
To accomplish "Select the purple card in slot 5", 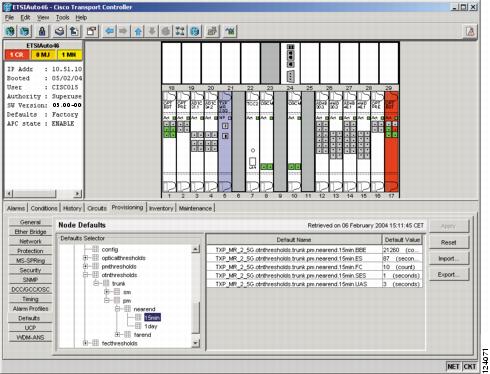I will click(225, 142).
